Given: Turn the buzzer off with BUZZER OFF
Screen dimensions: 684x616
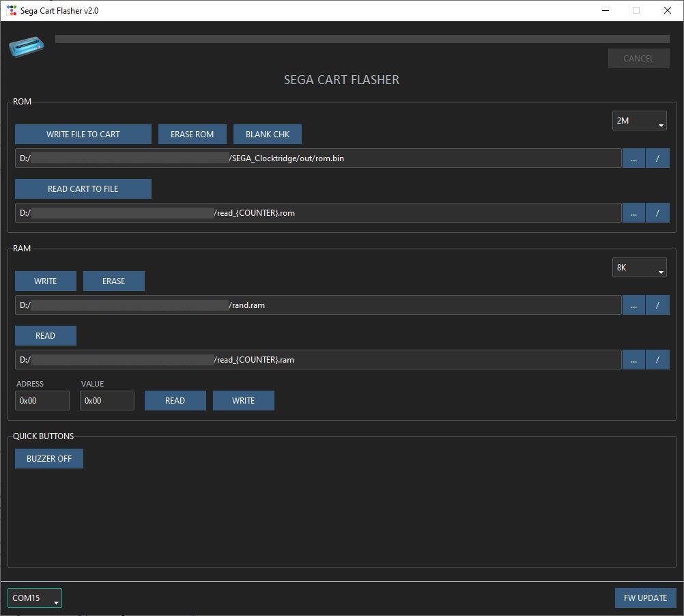Looking at the screenshot, I should click(49, 458).
